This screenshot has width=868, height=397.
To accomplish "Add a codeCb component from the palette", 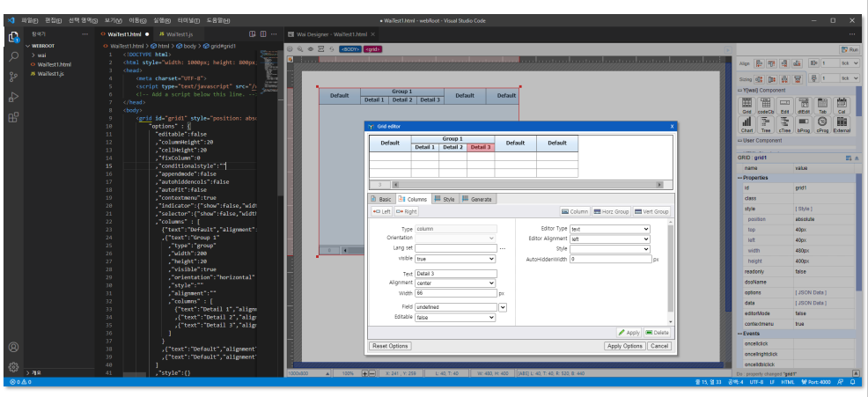I will click(x=766, y=105).
